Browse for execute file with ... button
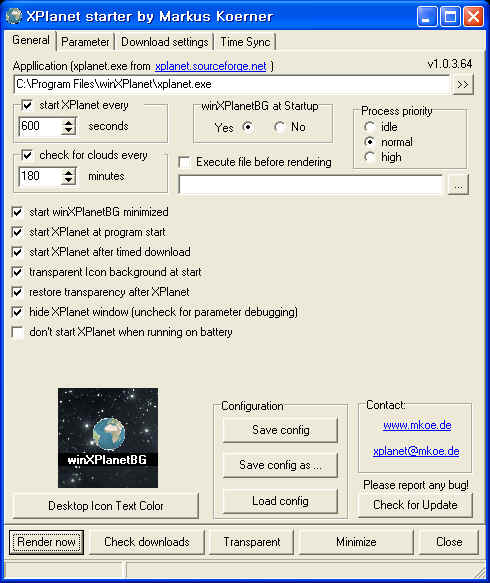The width and height of the screenshot is (490, 583). (458, 184)
